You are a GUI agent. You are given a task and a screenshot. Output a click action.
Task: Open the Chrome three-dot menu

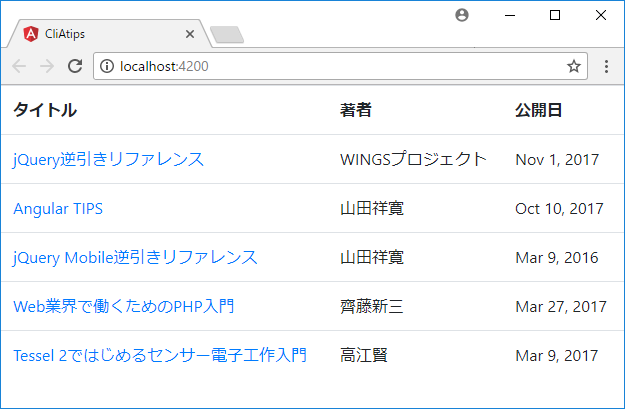tap(606, 66)
